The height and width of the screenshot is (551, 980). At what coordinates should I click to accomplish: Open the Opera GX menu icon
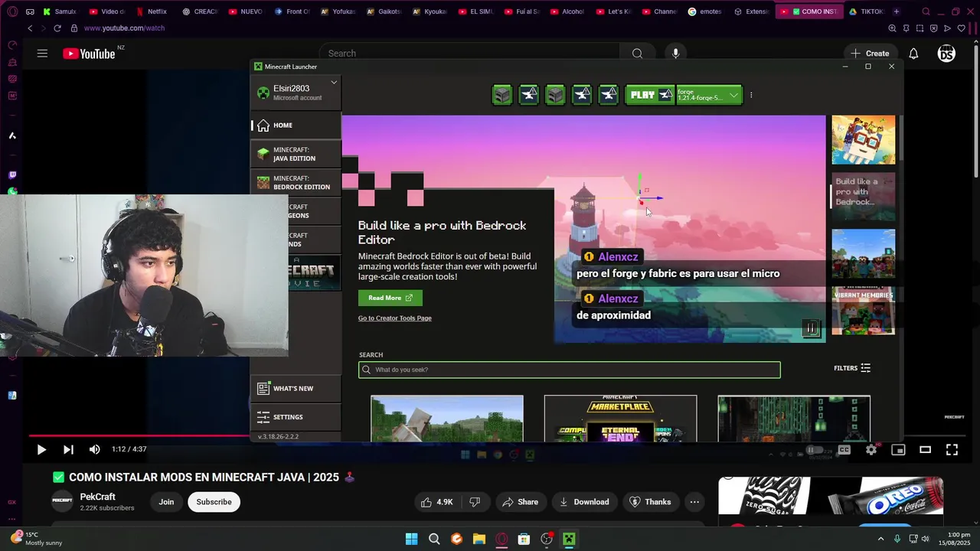pyautogui.click(x=12, y=11)
